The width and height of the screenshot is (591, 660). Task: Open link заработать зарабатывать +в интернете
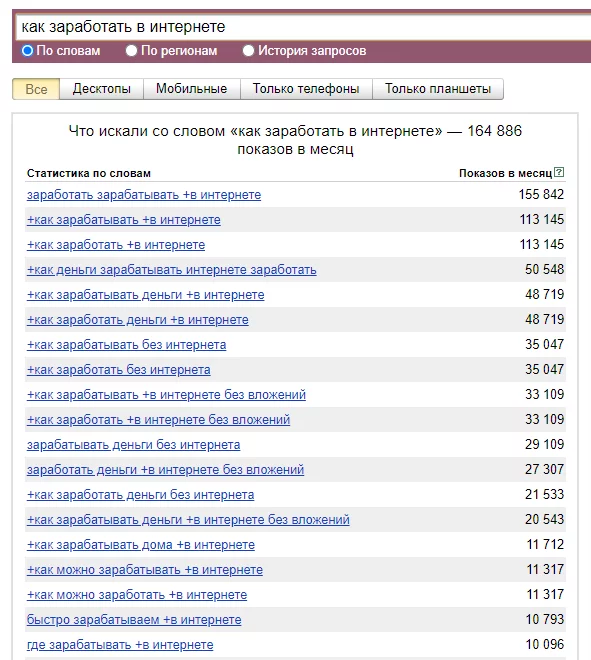pos(144,195)
